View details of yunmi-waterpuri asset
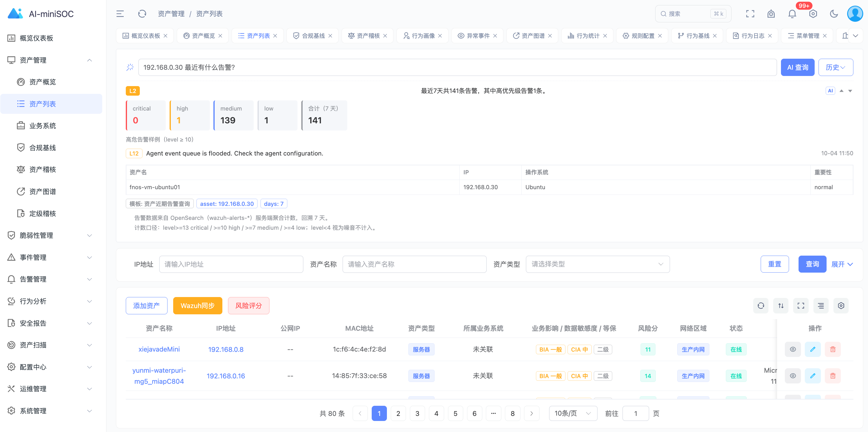Viewport: 868px width, 432px height. [x=793, y=376]
